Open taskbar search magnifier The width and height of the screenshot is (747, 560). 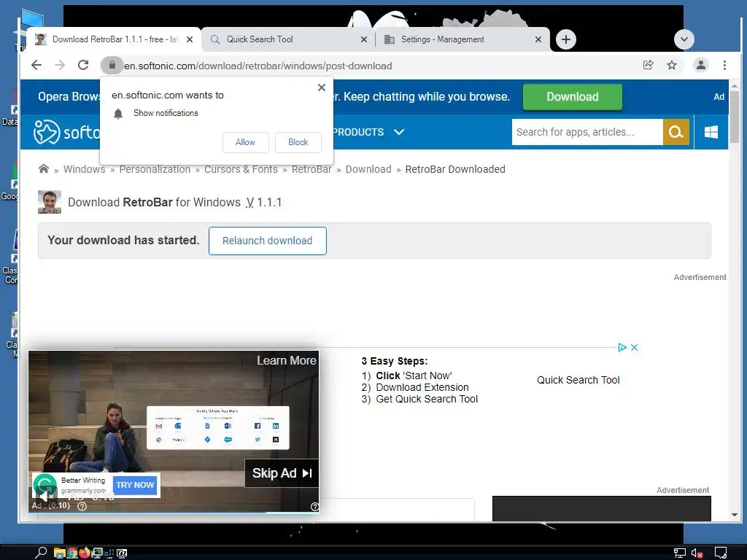point(41,553)
